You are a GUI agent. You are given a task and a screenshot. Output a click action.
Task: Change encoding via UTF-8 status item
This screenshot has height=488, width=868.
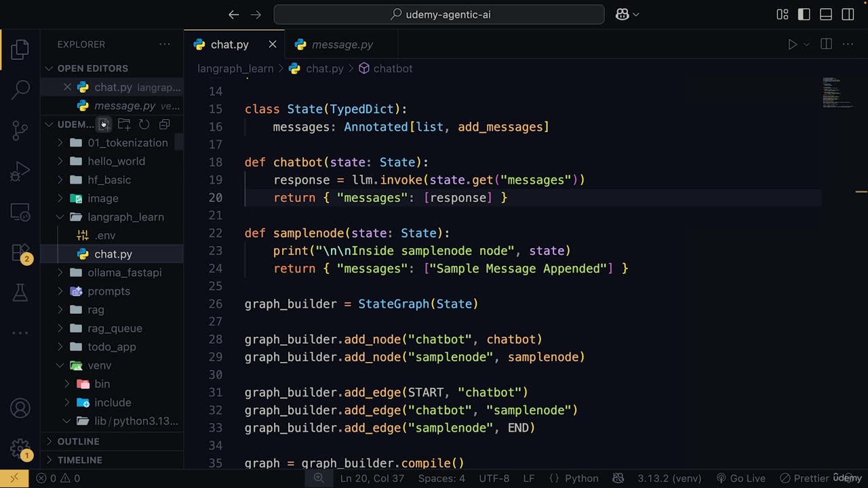[x=494, y=479]
